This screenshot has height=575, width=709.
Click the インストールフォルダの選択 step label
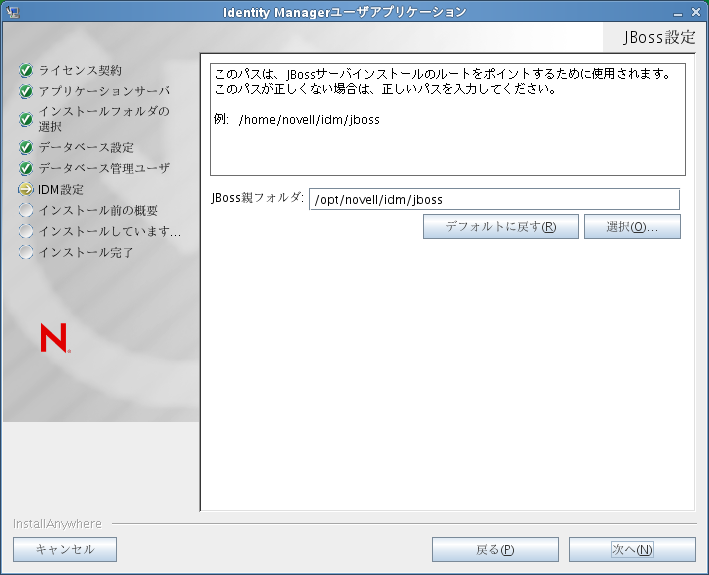pyautogui.click(x=104, y=119)
